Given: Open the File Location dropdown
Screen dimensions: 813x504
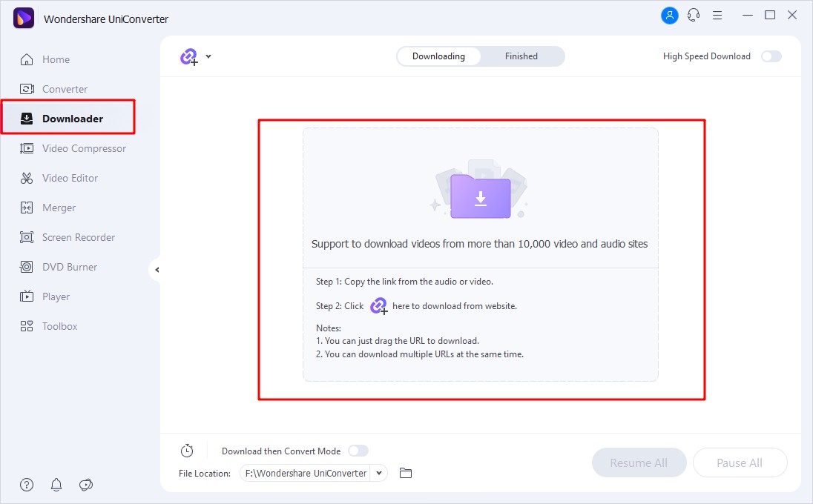Looking at the screenshot, I should click(378, 473).
